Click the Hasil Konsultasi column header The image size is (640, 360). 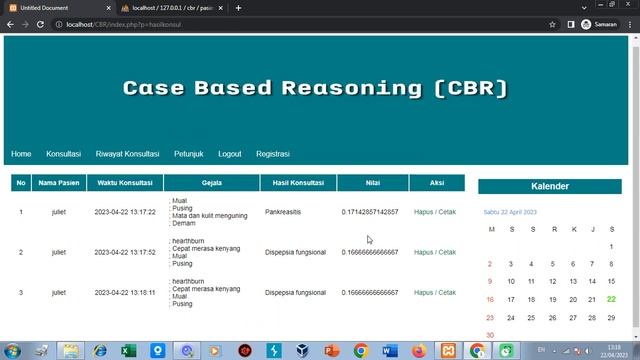[298, 183]
